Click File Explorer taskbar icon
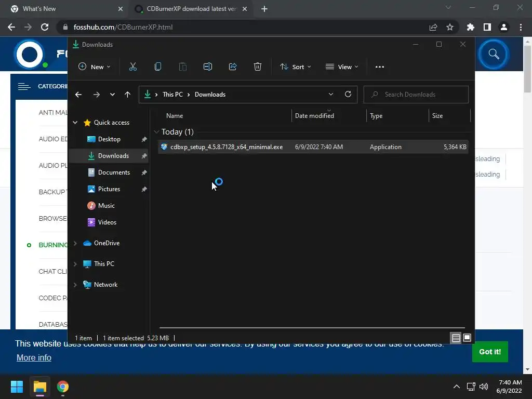Viewport: 532px width, 399px height. [40, 387]
